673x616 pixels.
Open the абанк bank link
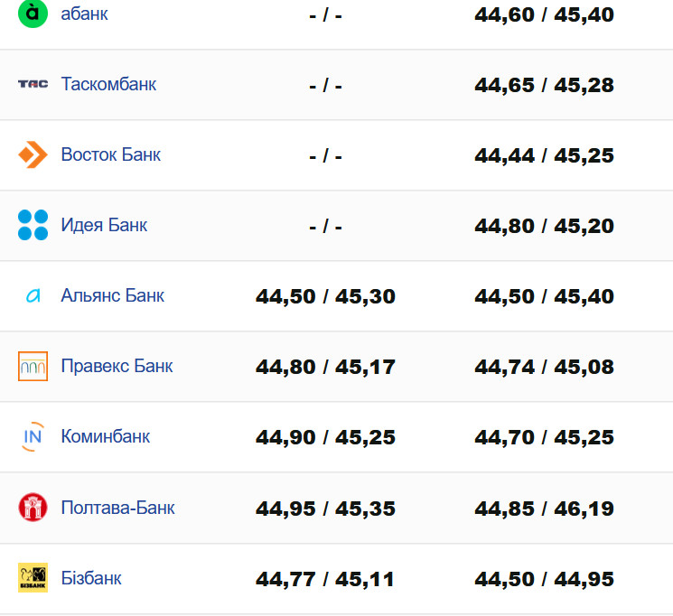(84, 14)
